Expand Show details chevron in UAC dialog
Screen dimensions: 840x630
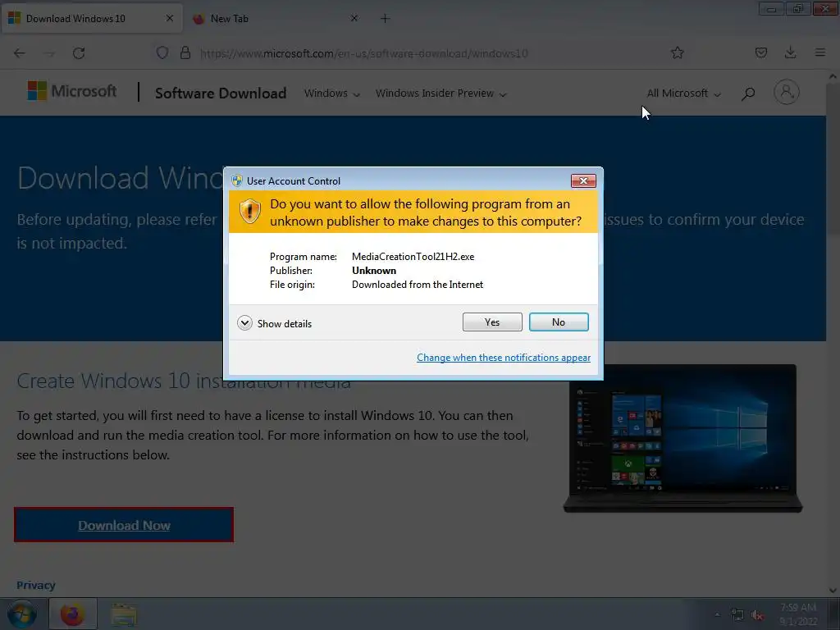(x=244, y=323)
